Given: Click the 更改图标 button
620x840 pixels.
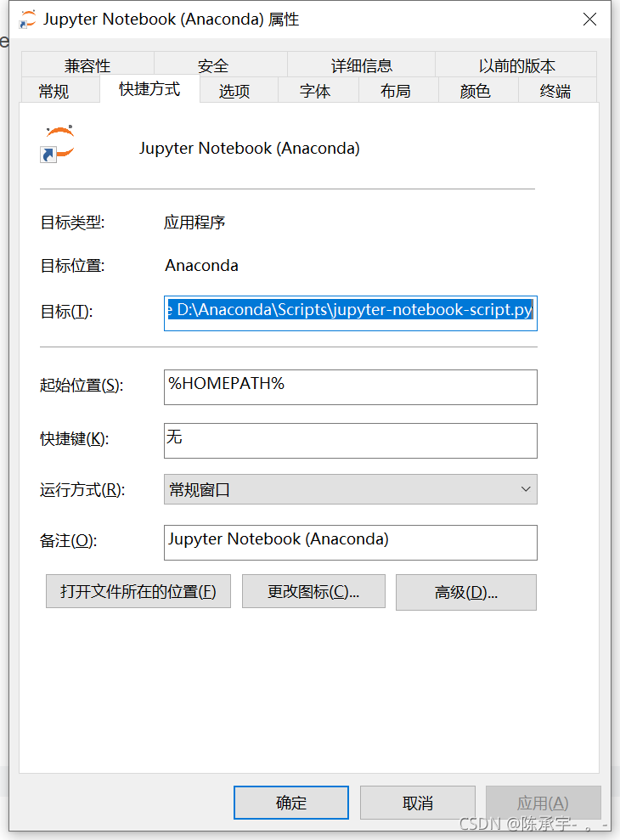Looking at the screenshot, I should coord(313,591).
